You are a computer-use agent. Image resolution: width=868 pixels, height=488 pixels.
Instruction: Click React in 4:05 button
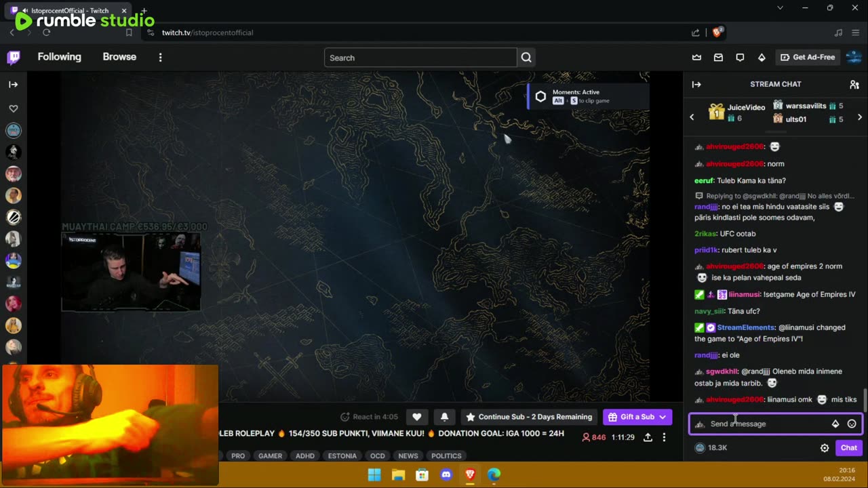click(369, 417)
